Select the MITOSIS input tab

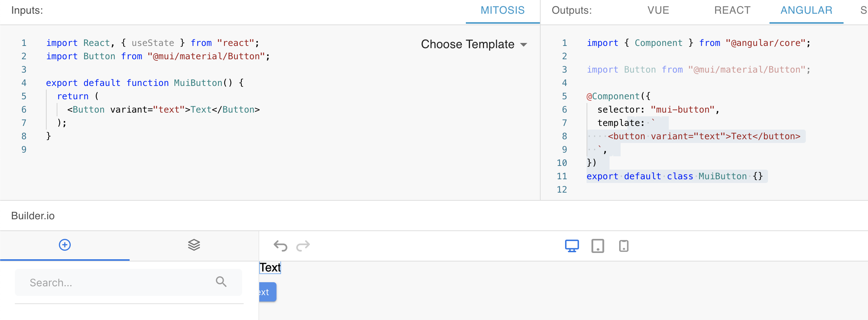[502, 10]
